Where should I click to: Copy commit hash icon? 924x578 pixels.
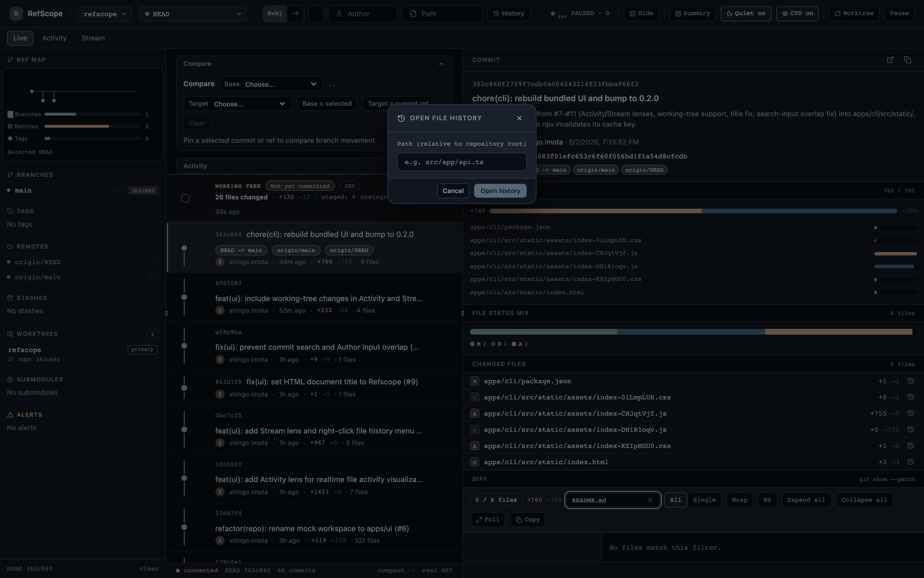pos(908,60)
